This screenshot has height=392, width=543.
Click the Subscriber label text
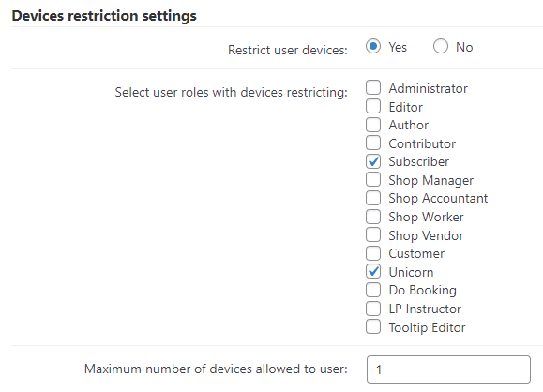pyautogui.click(x=418, y=161)
